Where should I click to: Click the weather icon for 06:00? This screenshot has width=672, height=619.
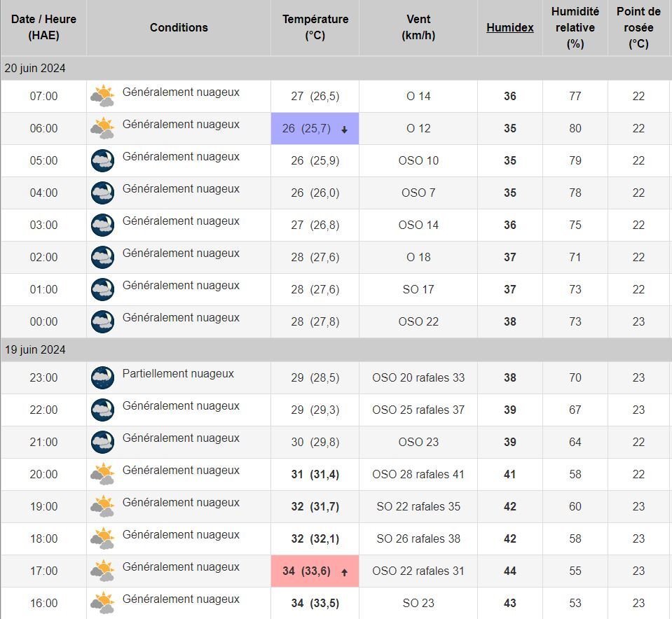102,128
